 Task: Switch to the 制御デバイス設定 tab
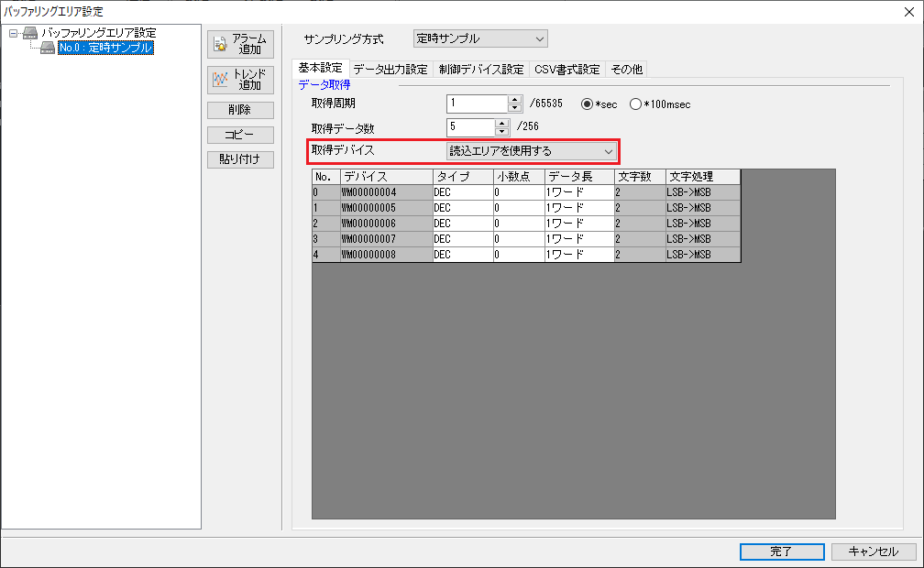(481, 69)
